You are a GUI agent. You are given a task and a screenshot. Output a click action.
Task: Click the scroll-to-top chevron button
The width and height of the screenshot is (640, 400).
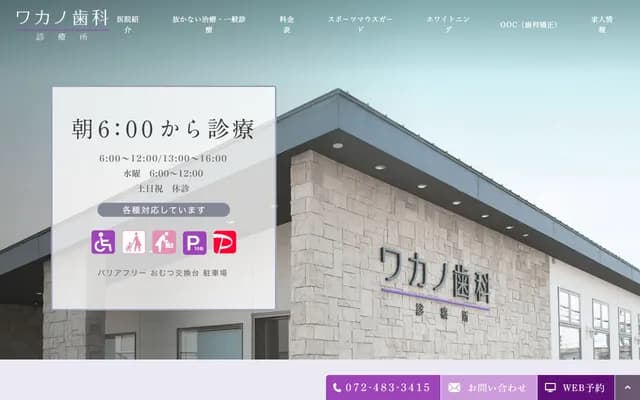pos(627,388)
